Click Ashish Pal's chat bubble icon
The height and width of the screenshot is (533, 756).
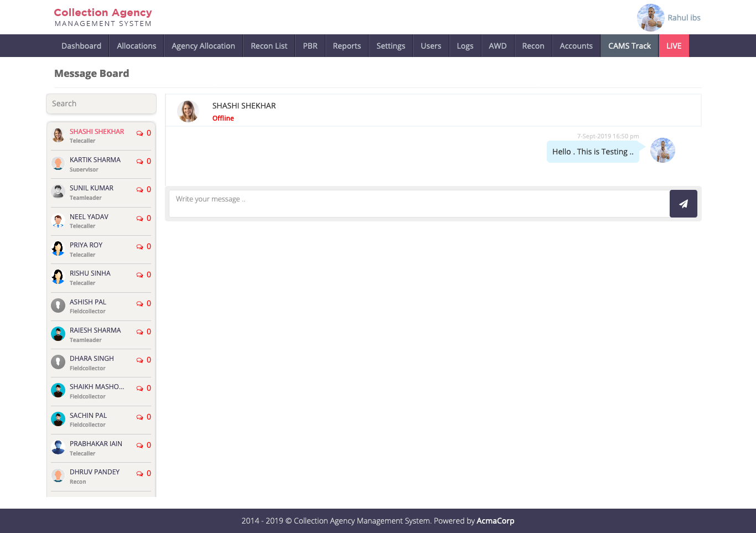coord(139,304)
